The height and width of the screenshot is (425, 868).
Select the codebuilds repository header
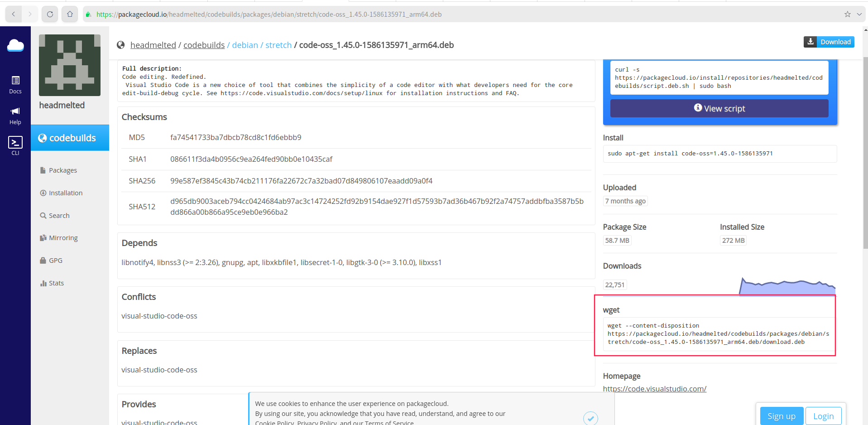(x=70, y=138)
